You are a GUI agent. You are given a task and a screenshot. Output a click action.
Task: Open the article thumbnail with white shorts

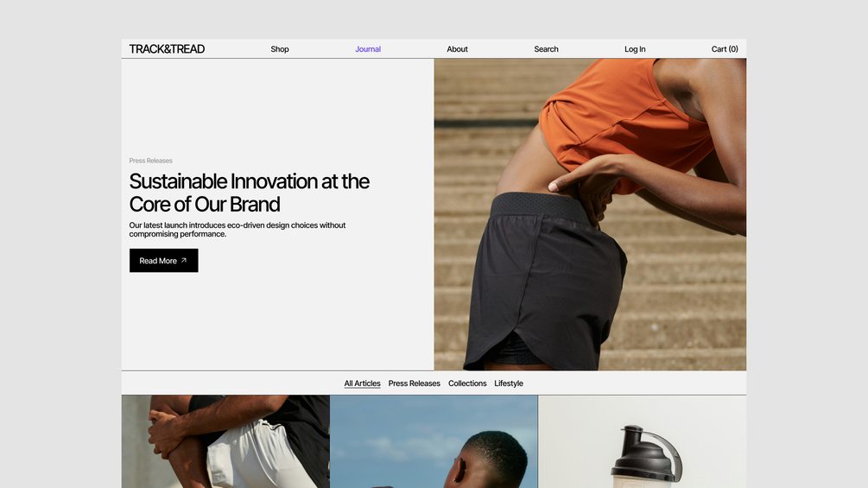click(x=226, y=441)
